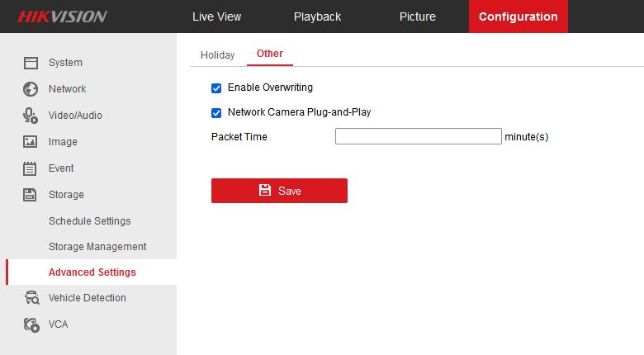Click the Vehicle Detection car icon
Image resolution: width=644 pixels, height=355 pixels.
(x=31, y=298)
